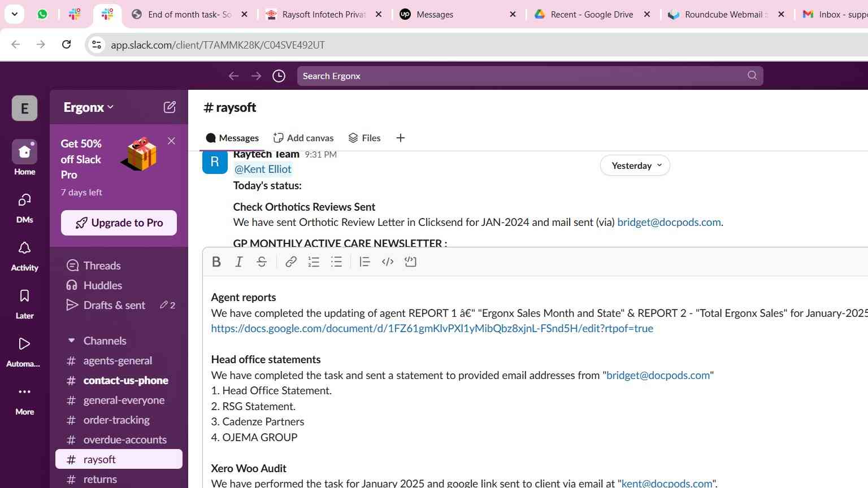Switch to Recent - Google Drive browser tab
Image resolution: width=868 pixels, height=488 pixels.
tap(592, 15)
